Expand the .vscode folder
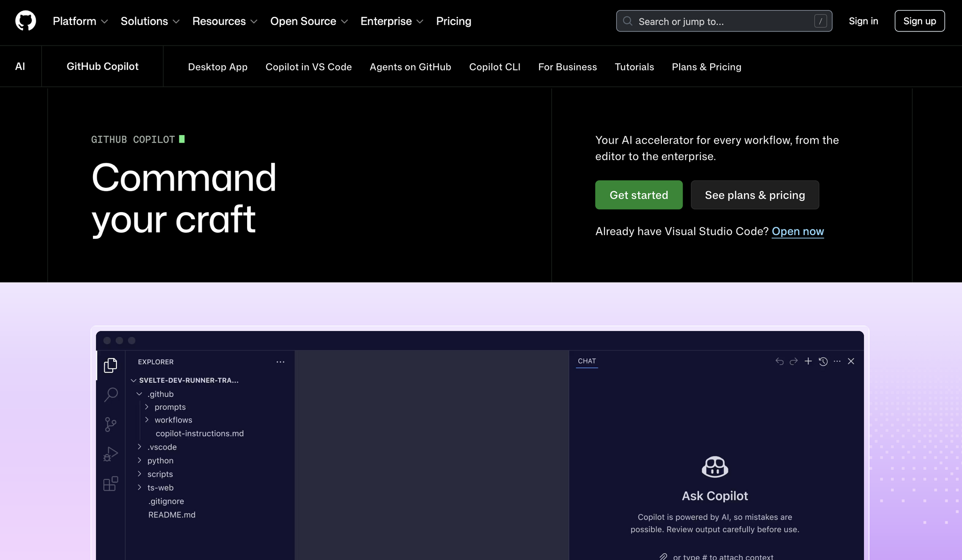This screenshot has width=962, height=560. (x=157, y=447)
